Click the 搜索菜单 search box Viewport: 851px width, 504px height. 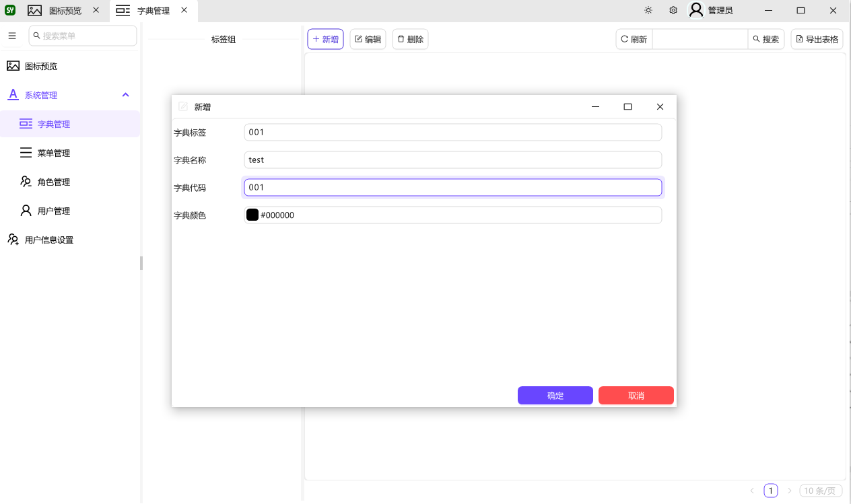83,36
